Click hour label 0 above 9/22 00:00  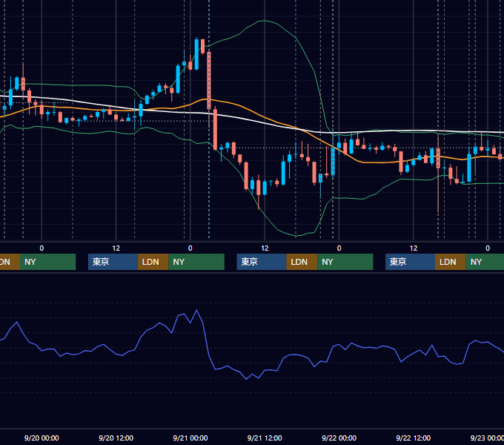coord(339,248)
